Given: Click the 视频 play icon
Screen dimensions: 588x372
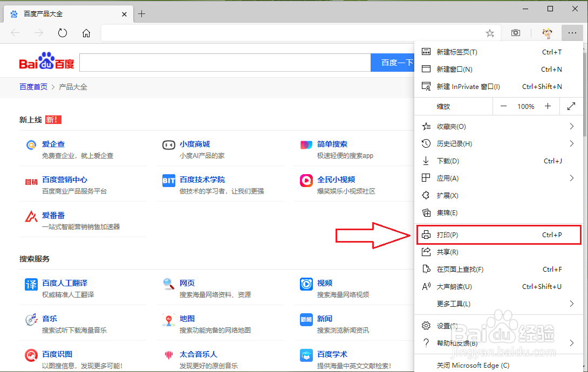Looking at the screenshot, I should coord(306,284).
